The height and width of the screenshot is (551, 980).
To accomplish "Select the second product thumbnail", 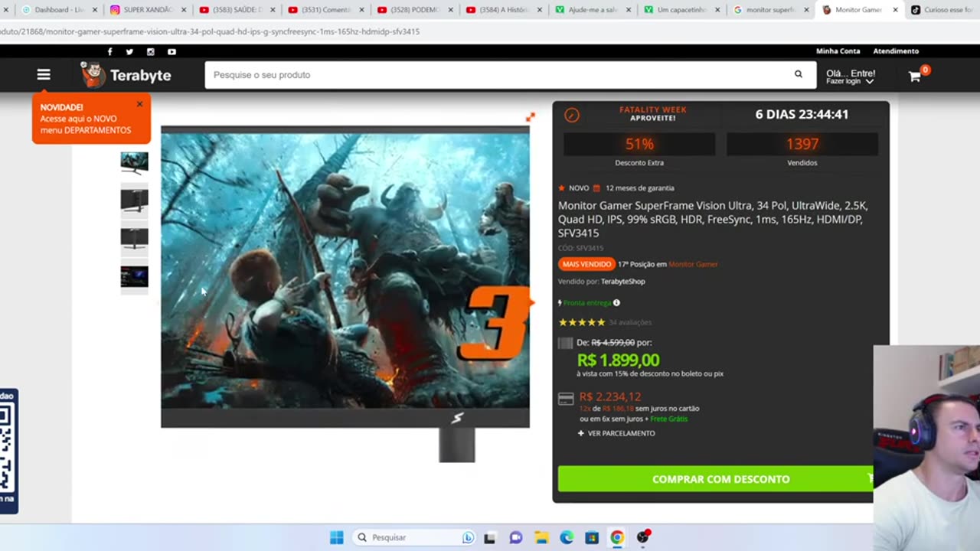I will [134, 201].
